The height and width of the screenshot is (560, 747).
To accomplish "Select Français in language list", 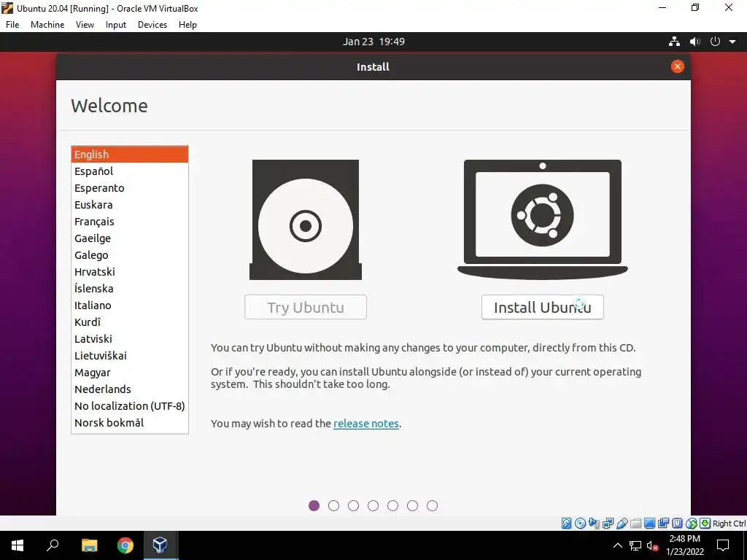I will [130, 222].
